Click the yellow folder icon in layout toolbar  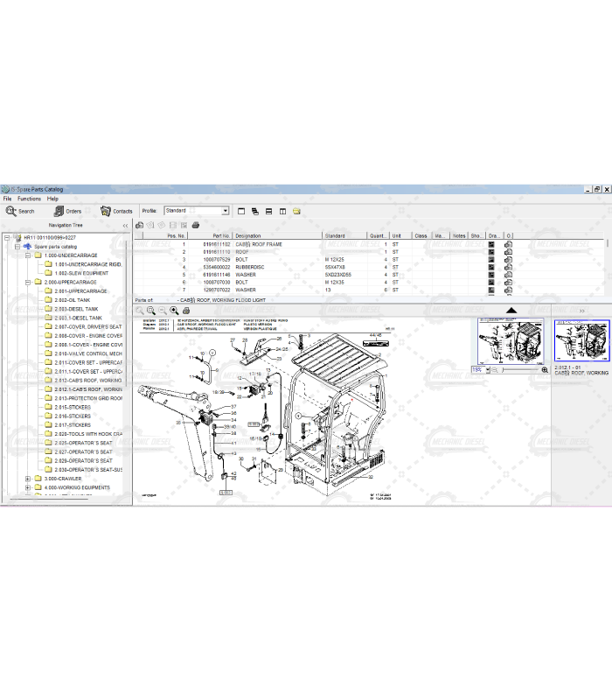[297, 211]
